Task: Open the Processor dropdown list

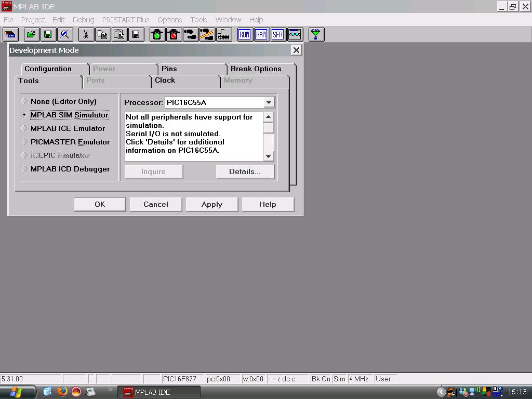Action: click(269, 102)
